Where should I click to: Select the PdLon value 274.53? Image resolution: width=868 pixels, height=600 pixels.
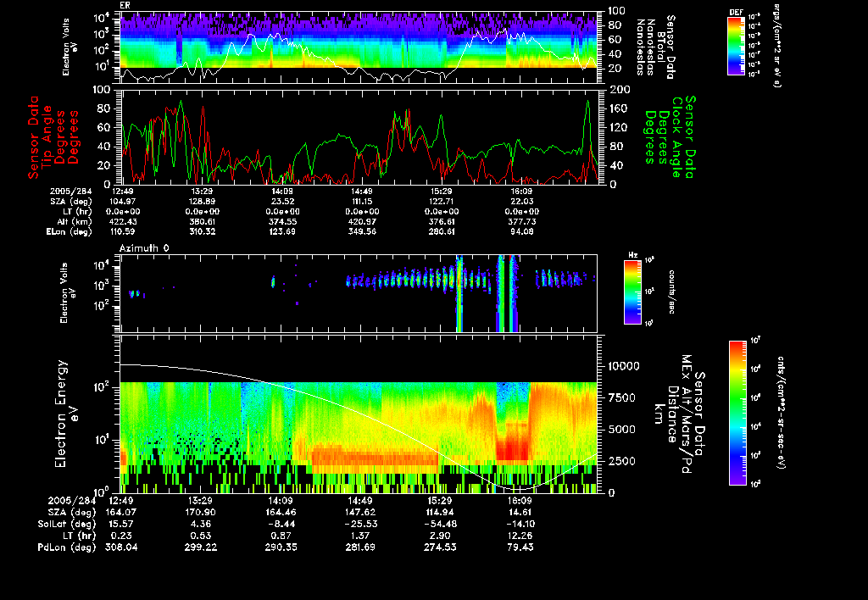pos(440,547)
